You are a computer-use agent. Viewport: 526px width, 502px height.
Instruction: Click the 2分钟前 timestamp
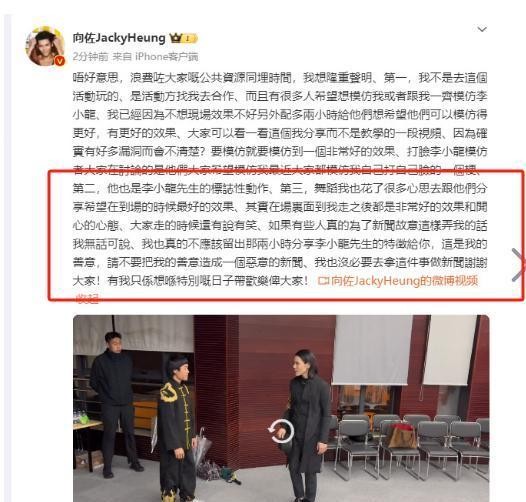click(91, 56)
